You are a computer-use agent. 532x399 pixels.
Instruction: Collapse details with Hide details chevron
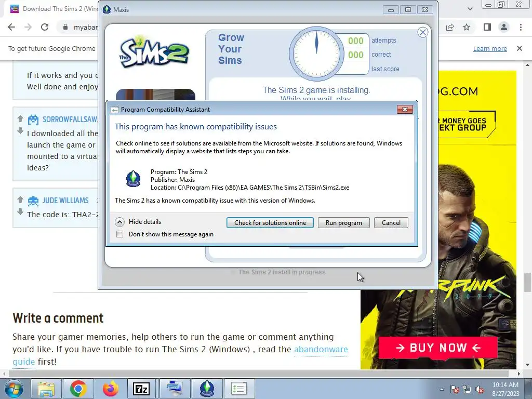tap(120, 222)
